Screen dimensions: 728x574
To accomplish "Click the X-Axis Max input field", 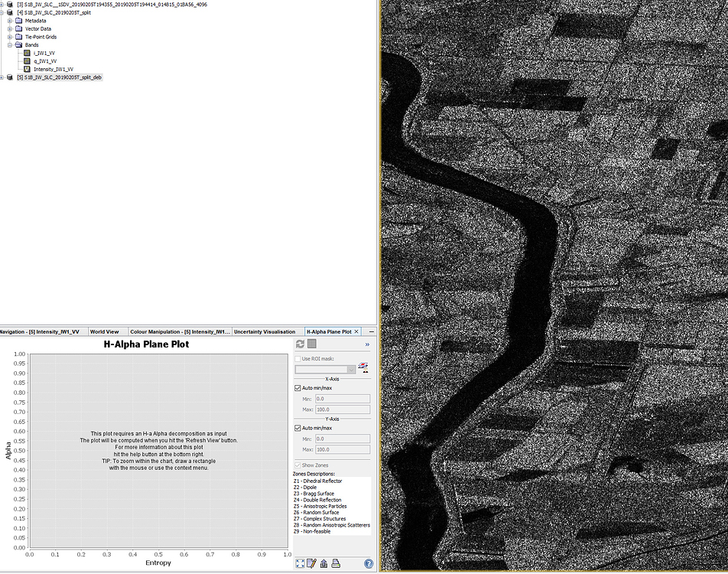I will [x=342, y=409].
